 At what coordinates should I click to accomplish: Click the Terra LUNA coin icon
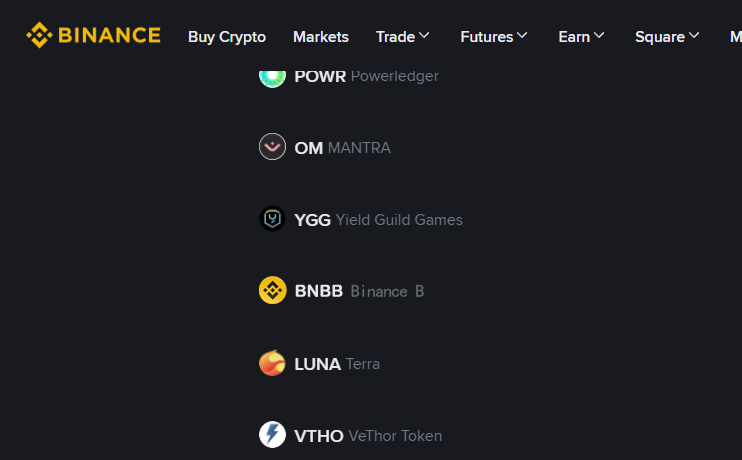coord(272,363)
